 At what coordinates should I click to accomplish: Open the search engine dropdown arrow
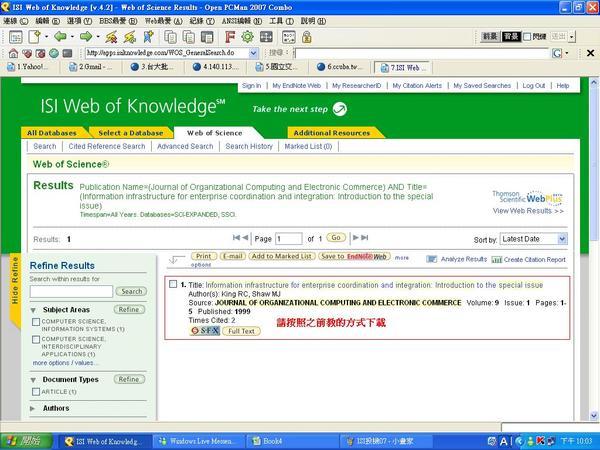point(567,53)
